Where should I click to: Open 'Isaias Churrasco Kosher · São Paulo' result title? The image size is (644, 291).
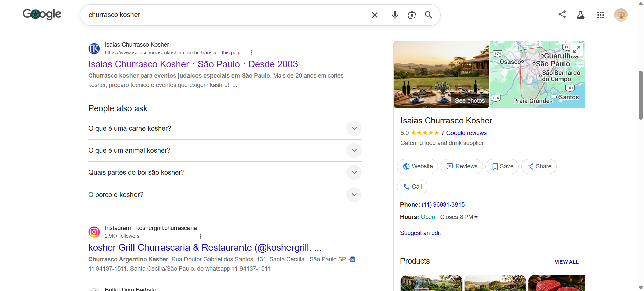[193, 64]
